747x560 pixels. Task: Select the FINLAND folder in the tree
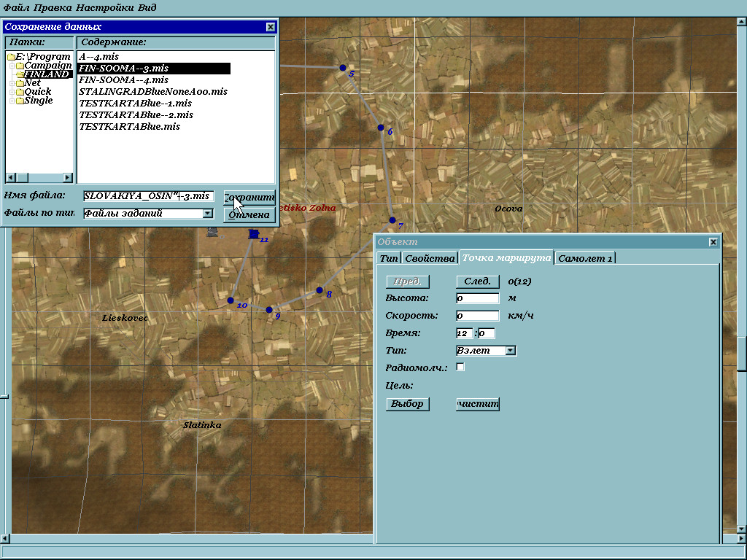[47, 74]
